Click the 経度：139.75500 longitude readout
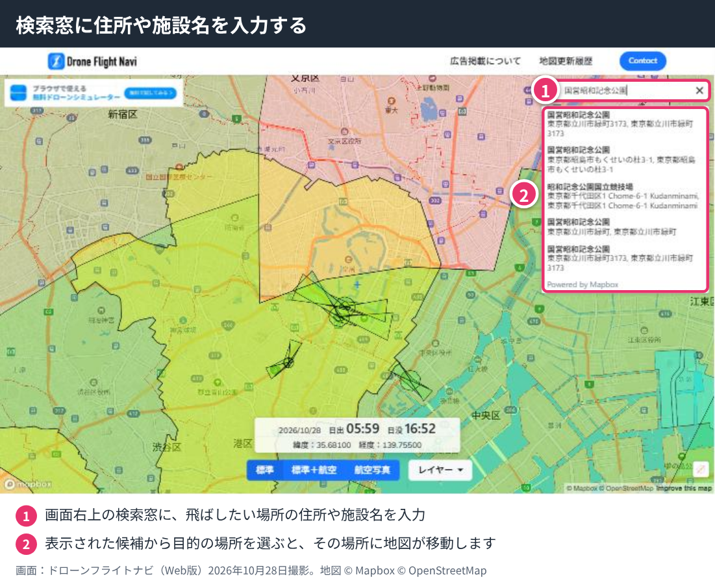 click(x=390, y=445)
